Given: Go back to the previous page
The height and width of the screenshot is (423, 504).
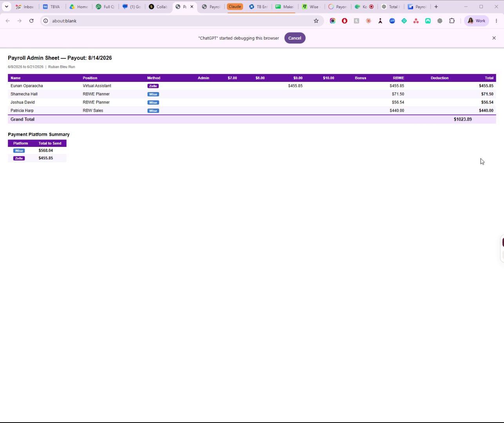Looking at the screenshot, I should coord(8,21).
